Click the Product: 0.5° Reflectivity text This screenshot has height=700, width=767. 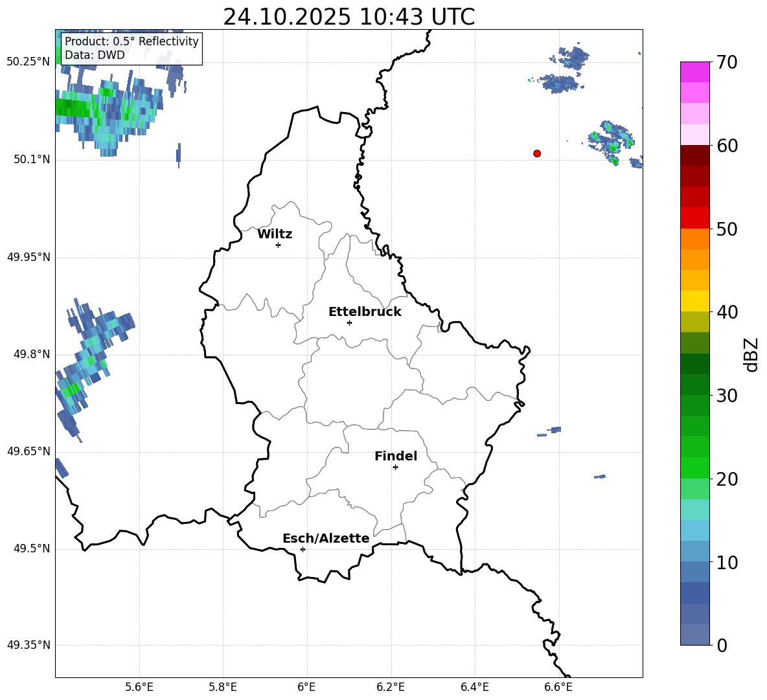pyautogui.click(x=132, y=41)
